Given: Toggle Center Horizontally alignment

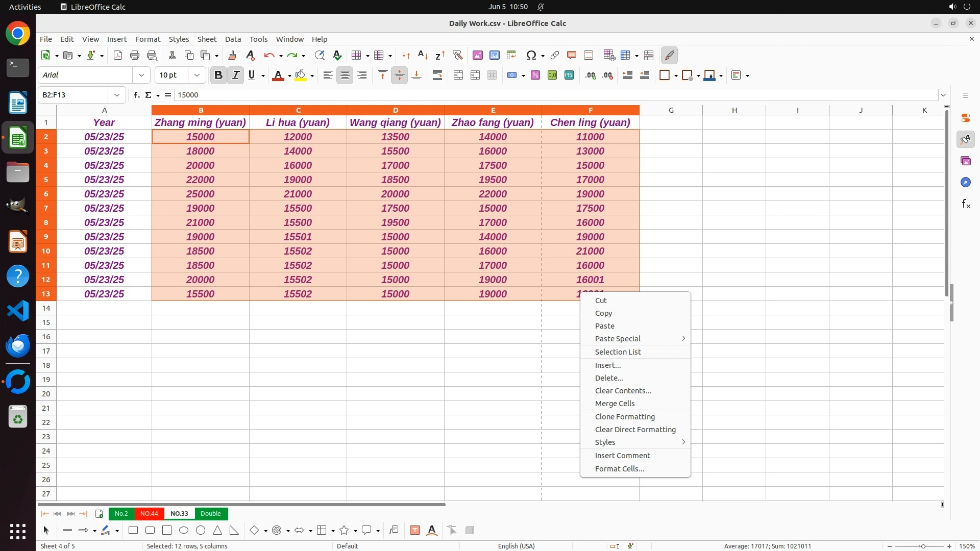Looking at the screenshot, I should coord(345,76).
